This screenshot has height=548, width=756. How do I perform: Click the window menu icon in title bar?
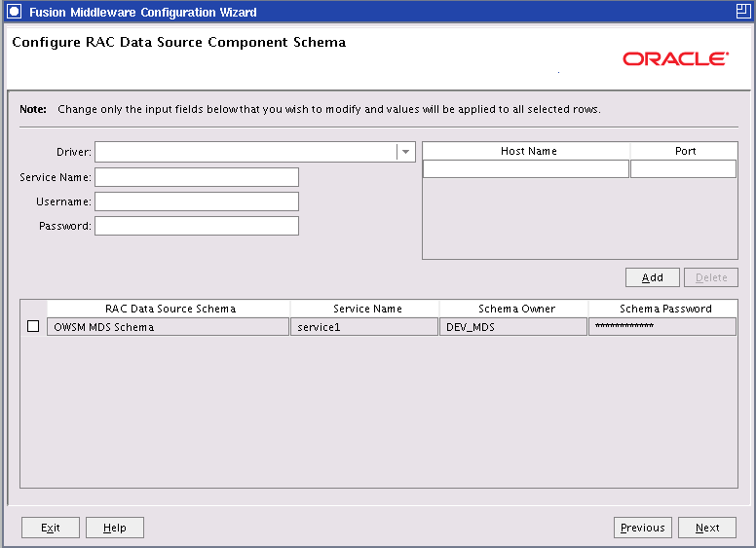click(x=14, y=12)
